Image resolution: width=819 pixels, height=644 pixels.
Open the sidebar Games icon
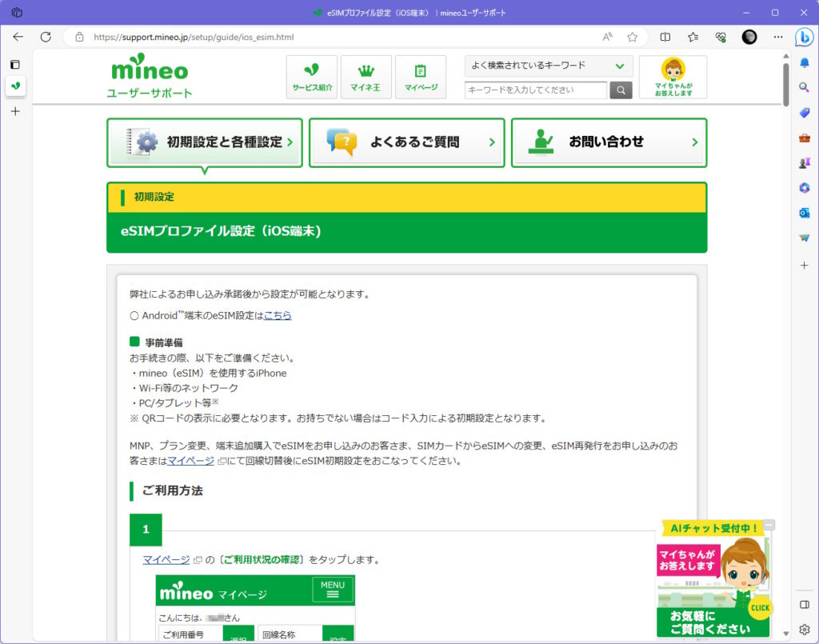tap(805, 163)
